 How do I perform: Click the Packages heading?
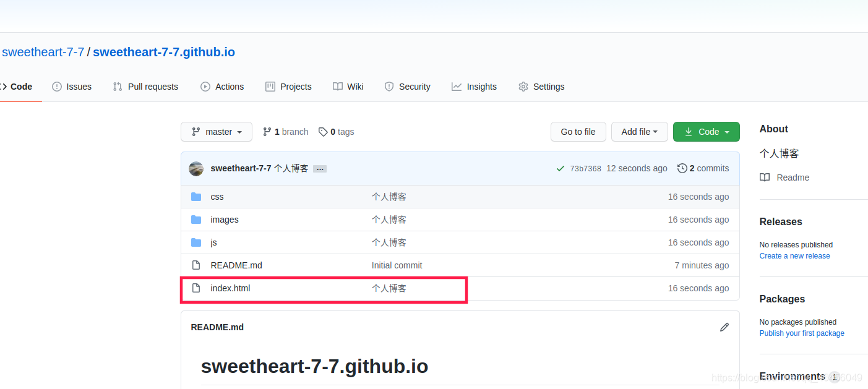click(x=782, y=299)
